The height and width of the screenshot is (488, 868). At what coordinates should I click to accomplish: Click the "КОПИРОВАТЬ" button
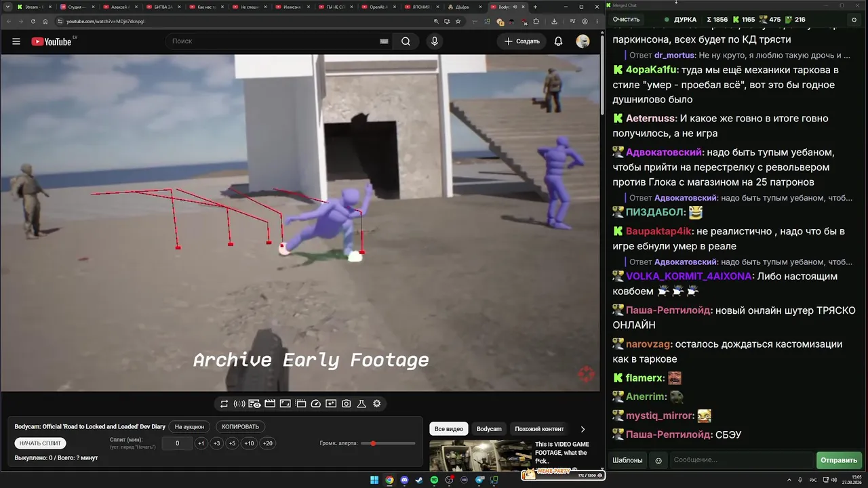(x=241, y=427)
